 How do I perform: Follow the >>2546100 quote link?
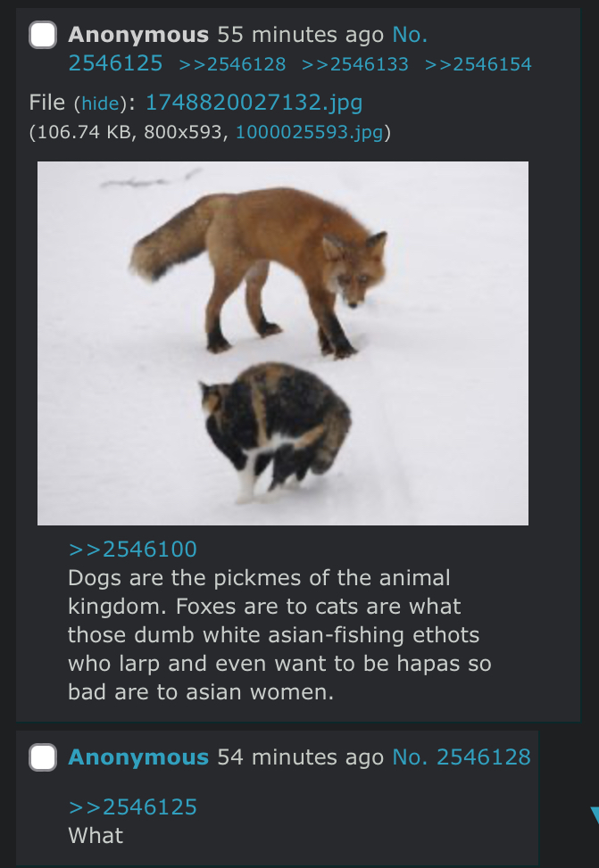(x=132, y=550)
